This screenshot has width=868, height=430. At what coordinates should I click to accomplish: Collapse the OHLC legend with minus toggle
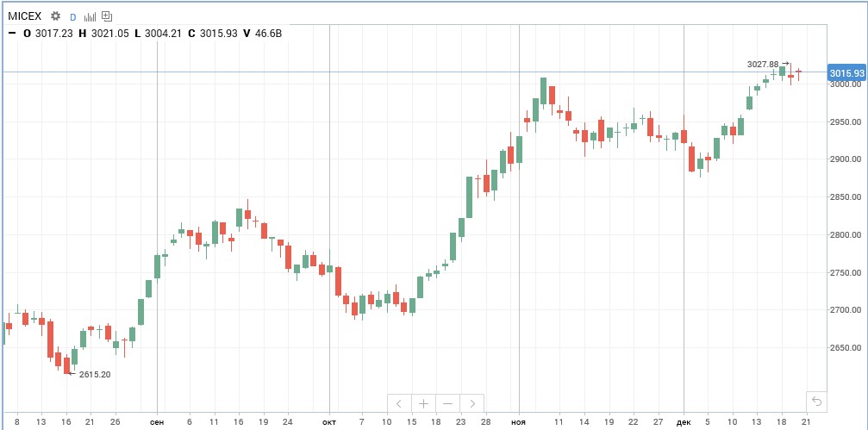pos(10,34)
